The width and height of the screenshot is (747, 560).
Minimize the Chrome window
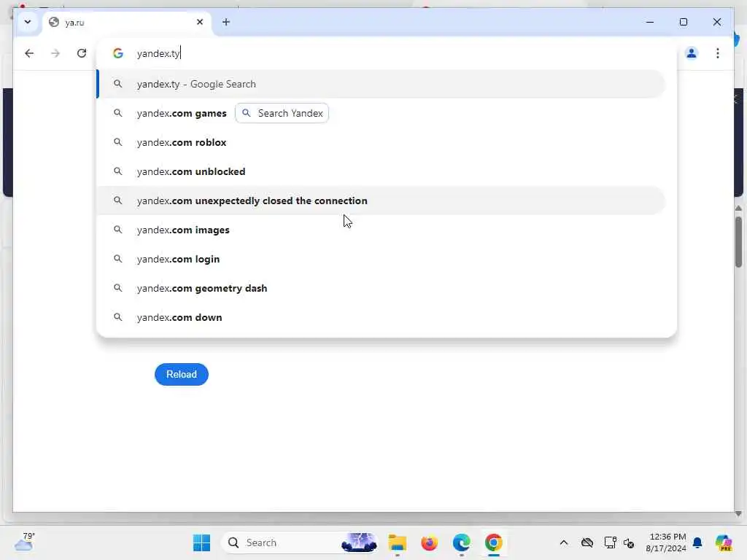[x=650, y=22]
